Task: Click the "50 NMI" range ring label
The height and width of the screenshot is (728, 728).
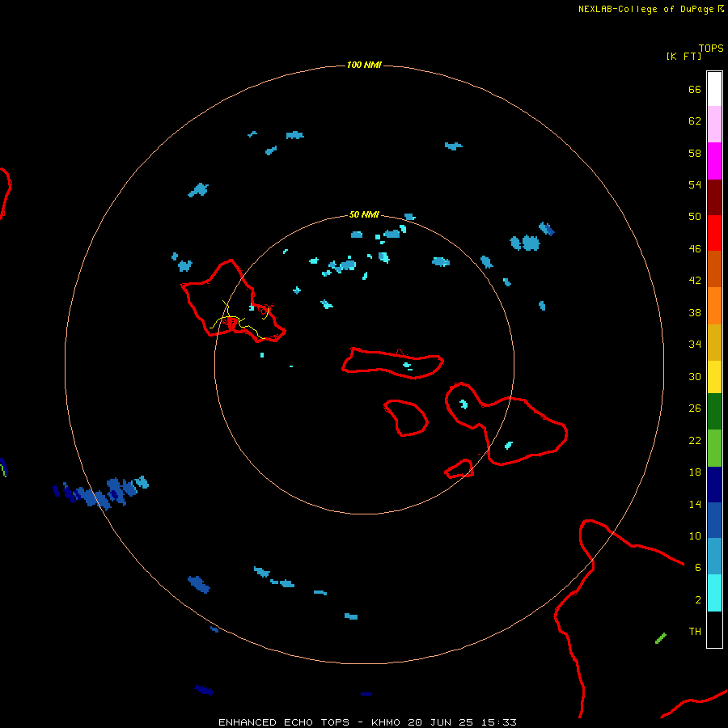Action: coord(364,214)
